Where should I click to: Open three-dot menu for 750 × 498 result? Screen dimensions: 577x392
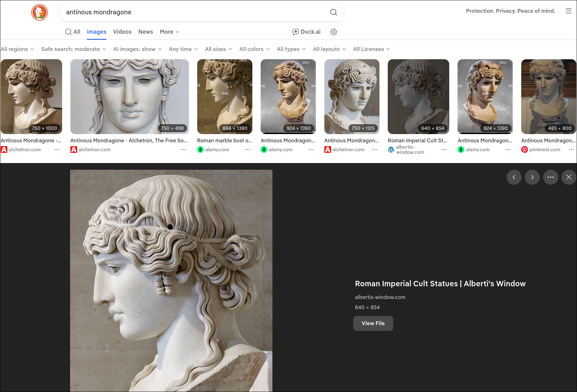coord(184,150)
